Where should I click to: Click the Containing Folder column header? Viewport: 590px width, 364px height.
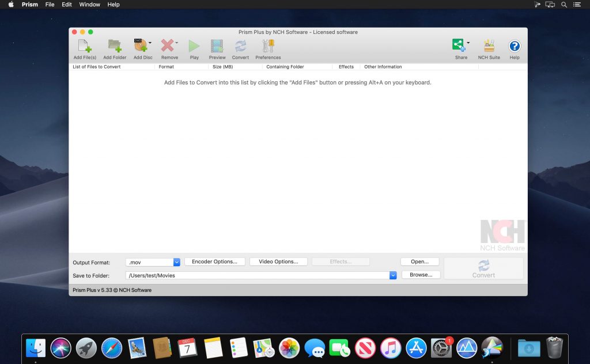[297, 67]
